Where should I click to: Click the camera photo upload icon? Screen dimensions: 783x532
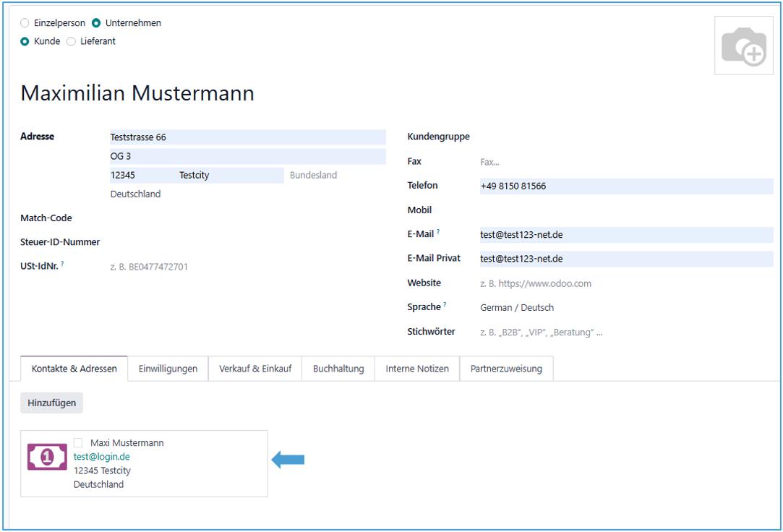(743, 46)
